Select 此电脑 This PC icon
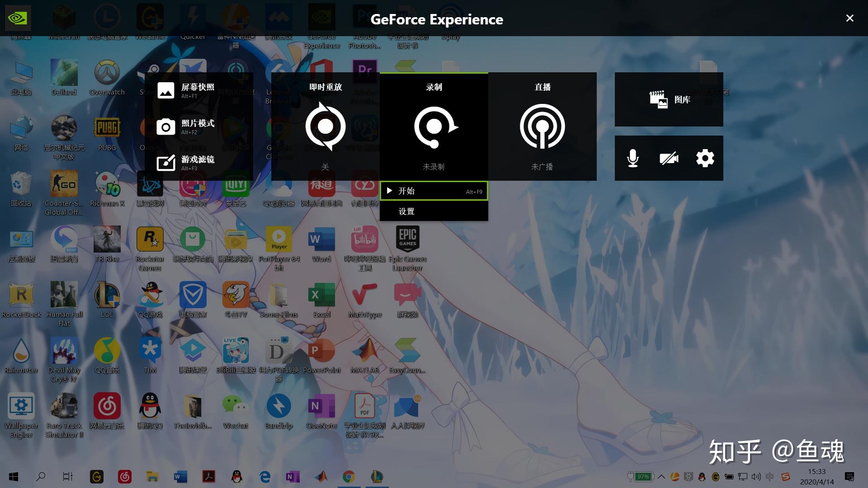Screen dimensions: 868x488 click(21, 78)
